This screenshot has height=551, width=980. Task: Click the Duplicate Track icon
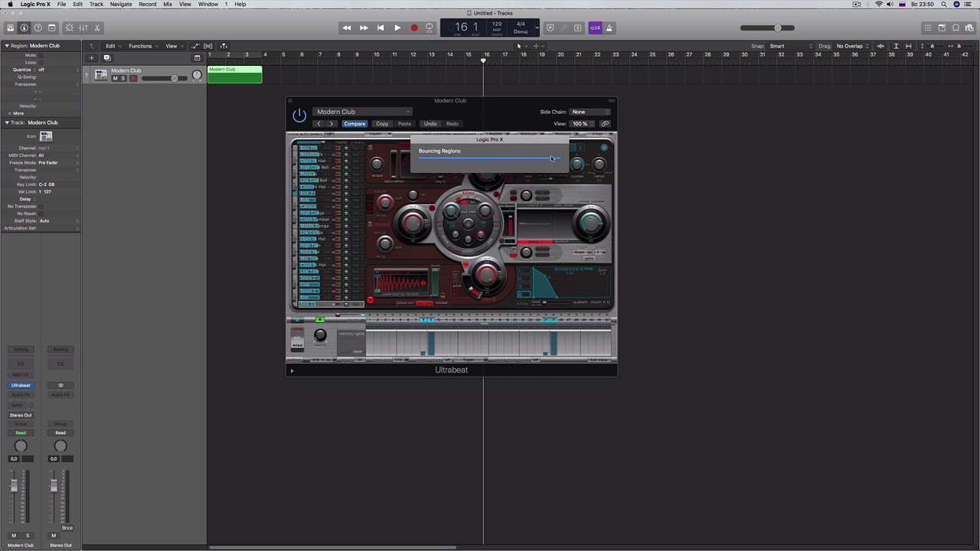point(107,58)
